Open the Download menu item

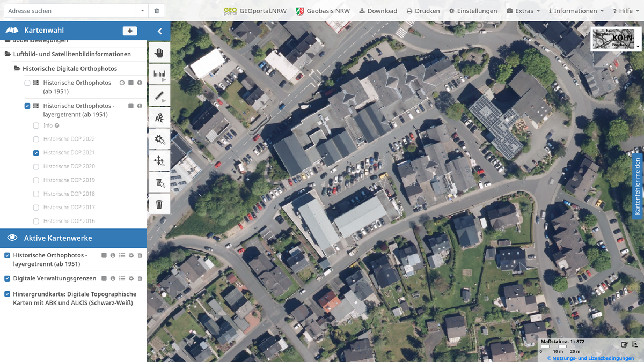pyautogui.click(x=378, y=11)
